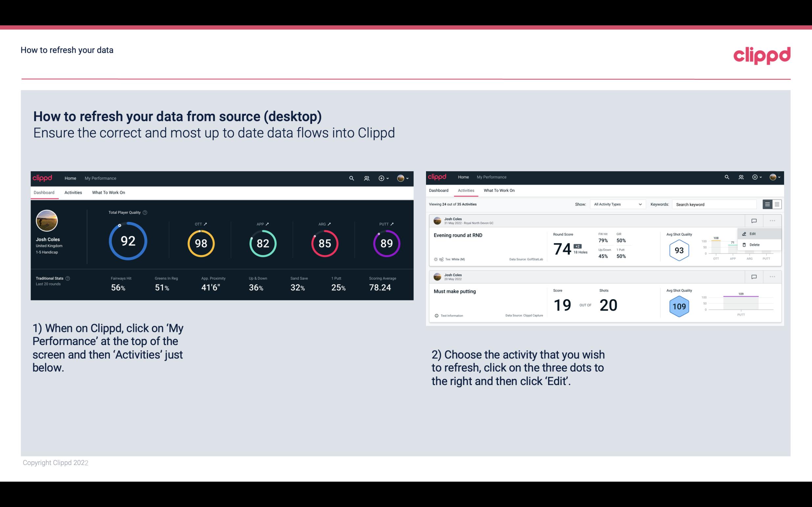This screenshot has height=507, width=812.
Task: Click the Search keyword input field
Action: 713,204
